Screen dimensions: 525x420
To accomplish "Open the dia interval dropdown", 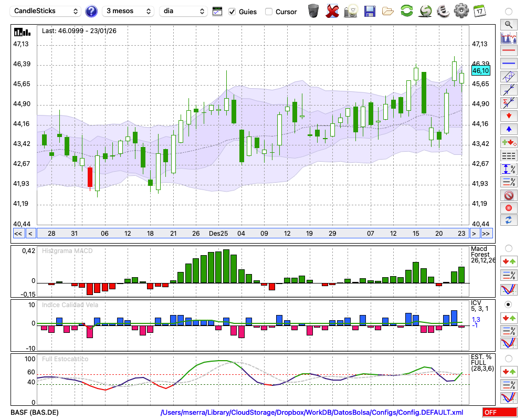I will pyautogui.click(x=184, y=11).
